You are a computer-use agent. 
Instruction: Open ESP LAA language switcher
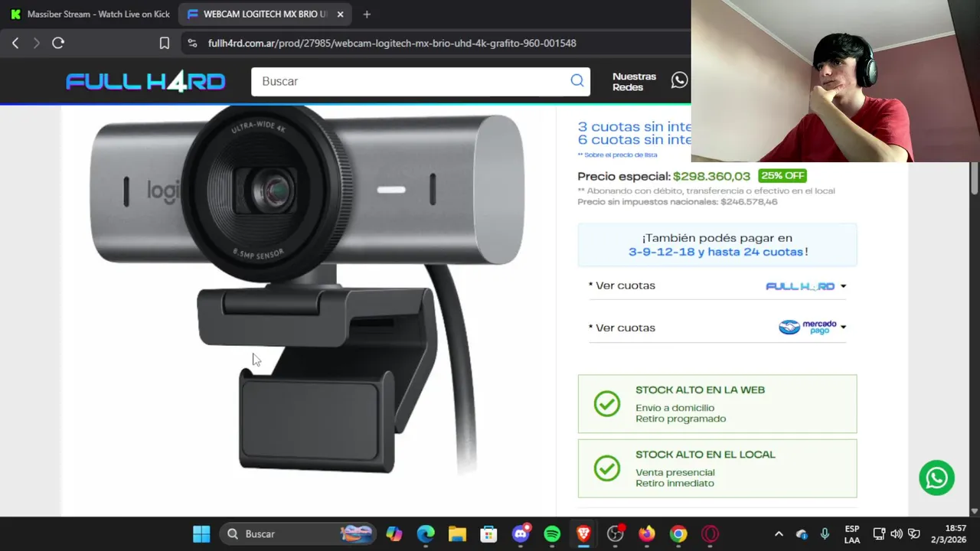pyautogui.click(x=852, y=534)
